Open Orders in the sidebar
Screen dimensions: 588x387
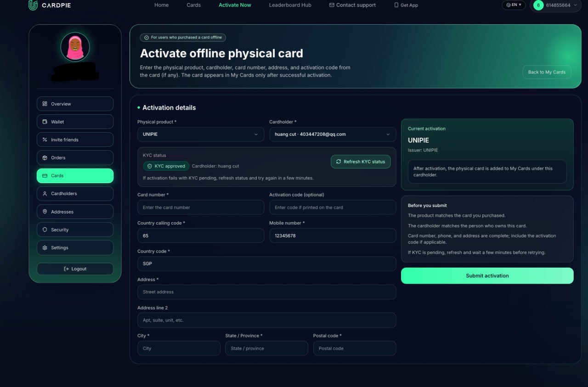75,157
